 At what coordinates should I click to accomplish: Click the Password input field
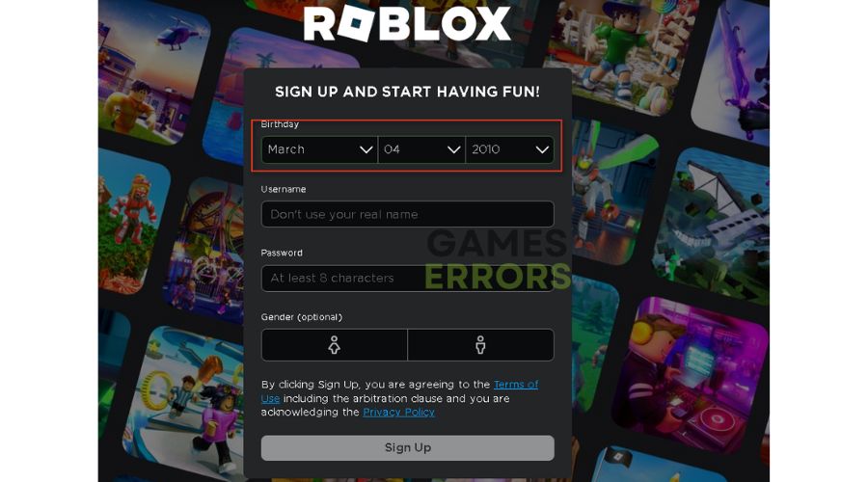(x=407, y=278)
